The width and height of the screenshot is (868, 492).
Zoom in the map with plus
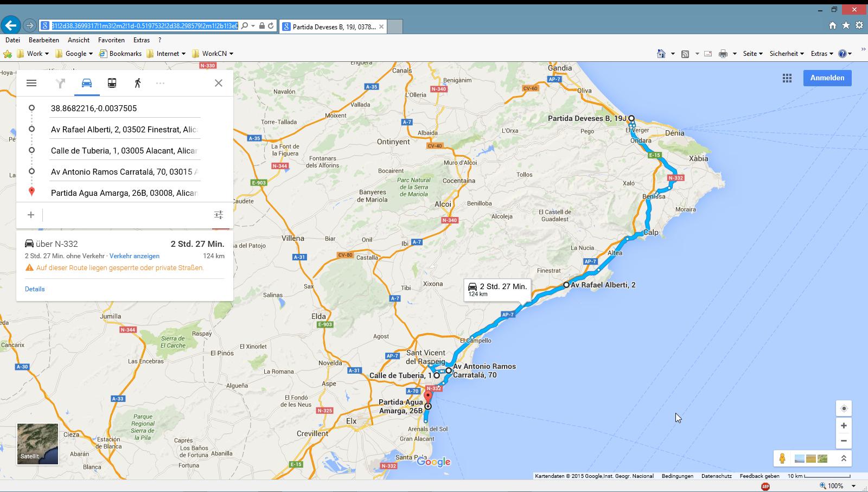tap(844, 426)
